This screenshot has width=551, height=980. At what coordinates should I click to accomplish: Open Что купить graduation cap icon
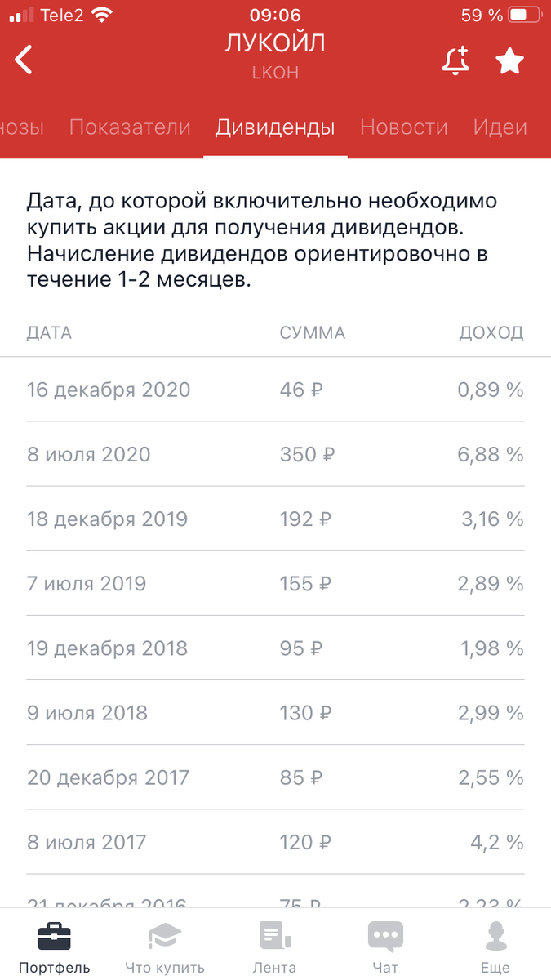point(165,937)
